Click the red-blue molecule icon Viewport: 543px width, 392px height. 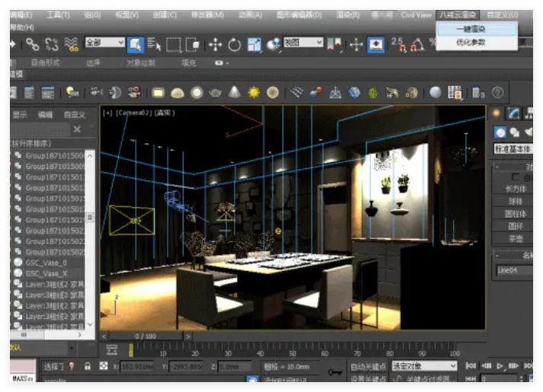315,93
